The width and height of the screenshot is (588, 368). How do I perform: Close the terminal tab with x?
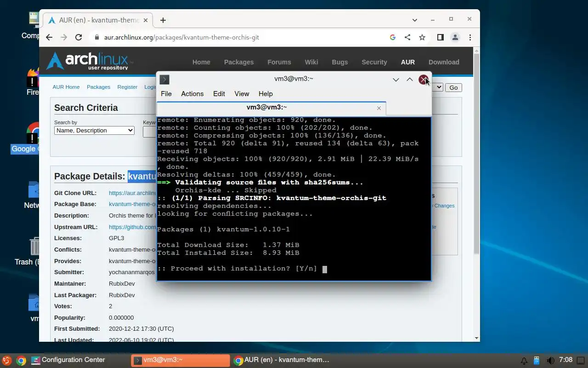[379, 108]
